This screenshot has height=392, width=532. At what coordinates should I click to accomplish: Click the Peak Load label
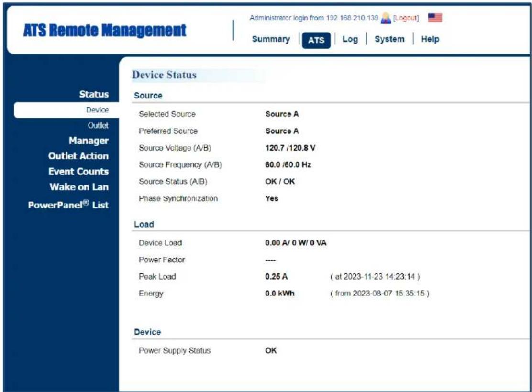point(157,277)
